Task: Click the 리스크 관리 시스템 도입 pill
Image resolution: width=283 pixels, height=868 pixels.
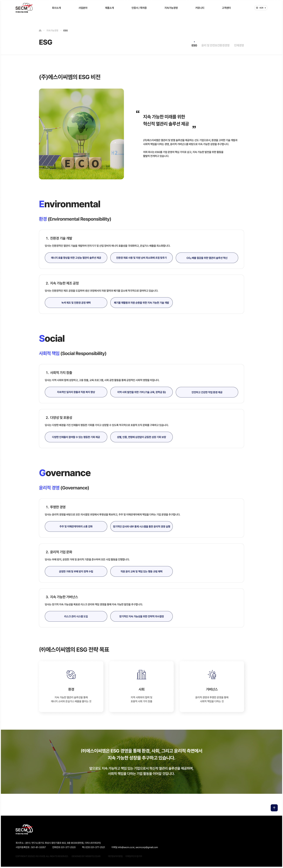Action: coord(76,616)
